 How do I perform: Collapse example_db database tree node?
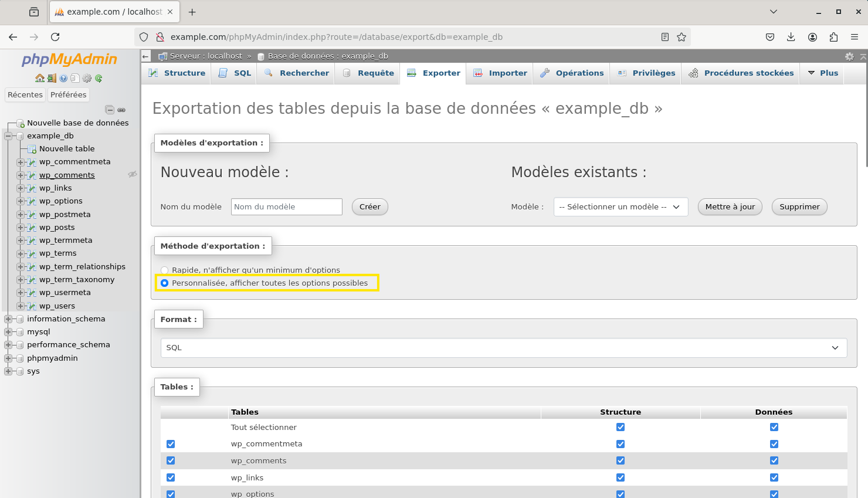pos(8,136)
